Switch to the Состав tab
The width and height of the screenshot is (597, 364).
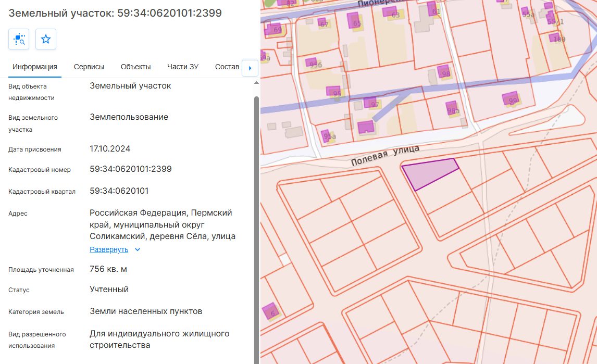coord(227,67)
